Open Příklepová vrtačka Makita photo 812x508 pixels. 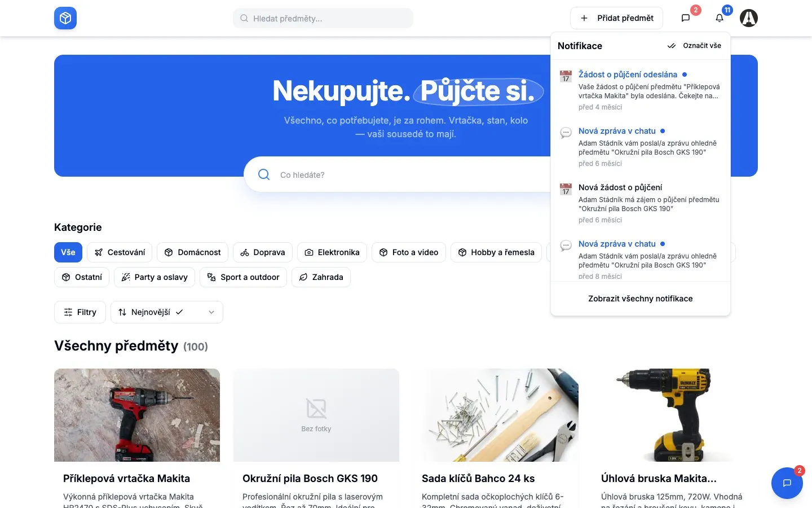click(137, 415)
